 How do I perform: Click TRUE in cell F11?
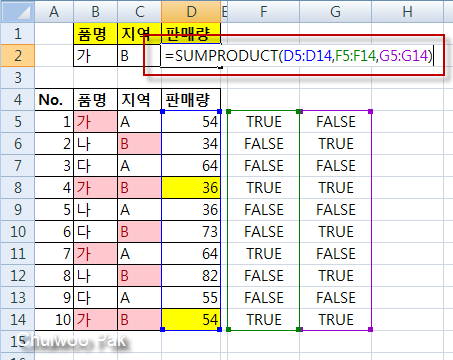pos(264,254)
